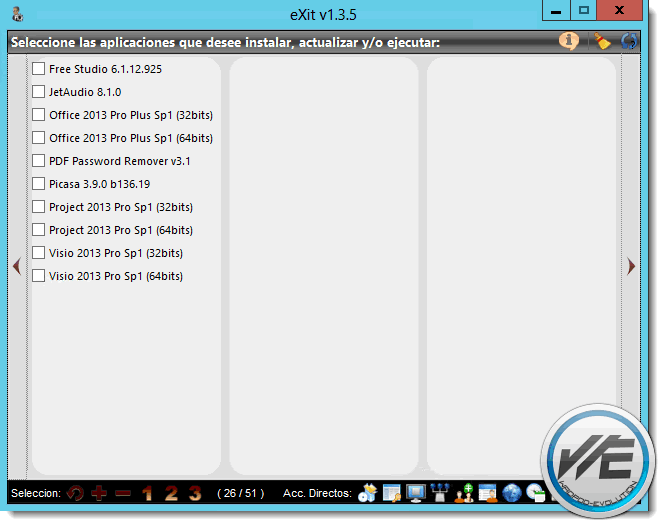Screen dimensions: 664x526
Task: Tick Visio 2013 Pro Sp1 (32bits)
Action: pos(39,252)
